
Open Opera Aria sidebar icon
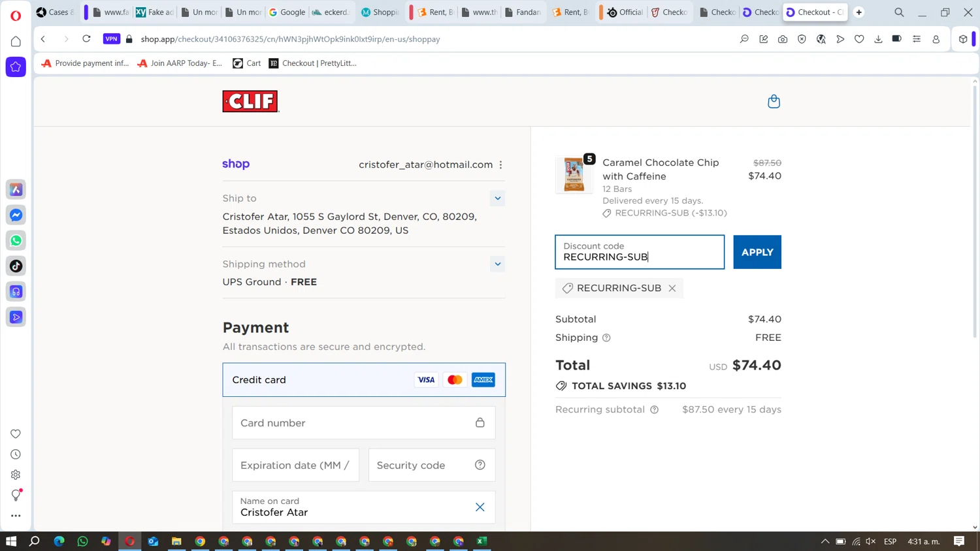click(16, 189)
